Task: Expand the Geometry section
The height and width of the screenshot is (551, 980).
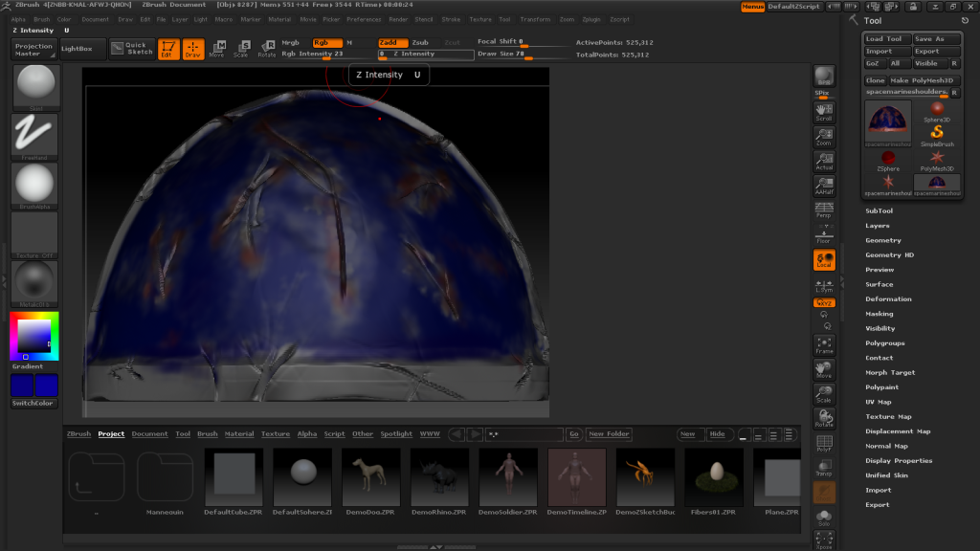Action: click(882, 240)
